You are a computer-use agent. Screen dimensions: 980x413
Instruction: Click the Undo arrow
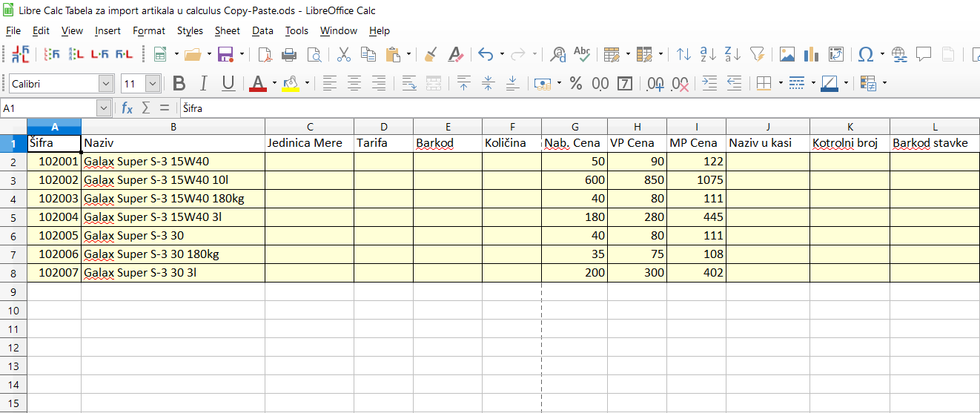(x=486, y=54)
